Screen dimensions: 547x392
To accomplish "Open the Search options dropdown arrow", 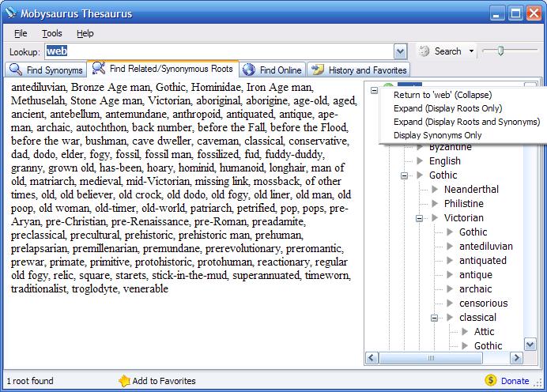I will coord(472,51).
